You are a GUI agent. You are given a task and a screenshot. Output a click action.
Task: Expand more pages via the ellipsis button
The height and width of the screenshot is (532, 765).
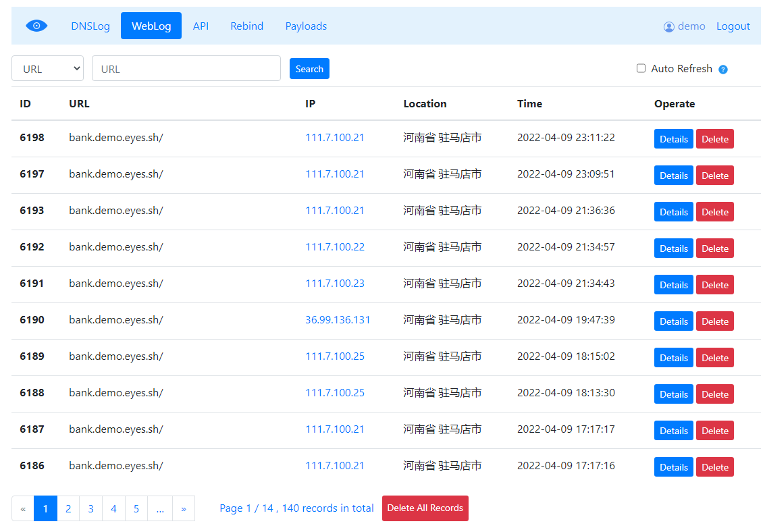coord(160,508)
